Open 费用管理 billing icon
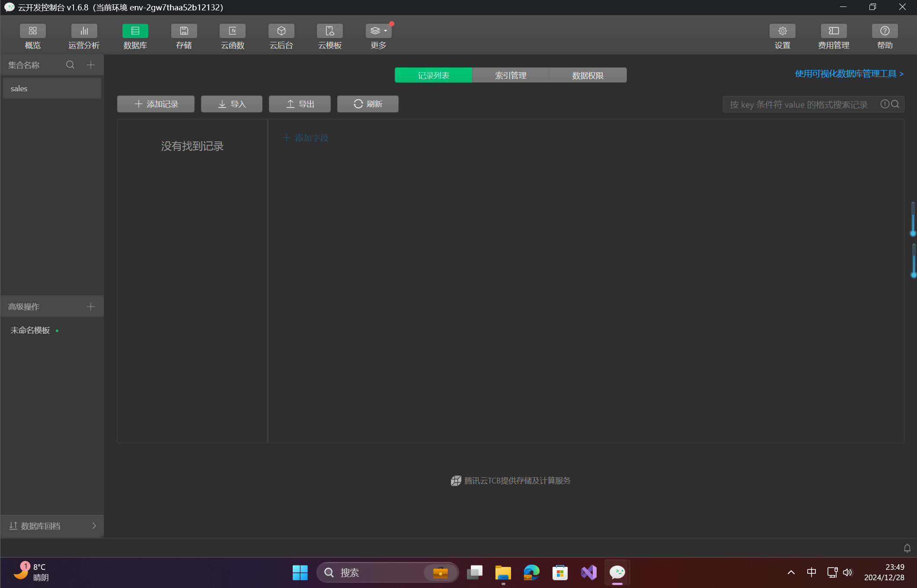 (x=833, y=31)
